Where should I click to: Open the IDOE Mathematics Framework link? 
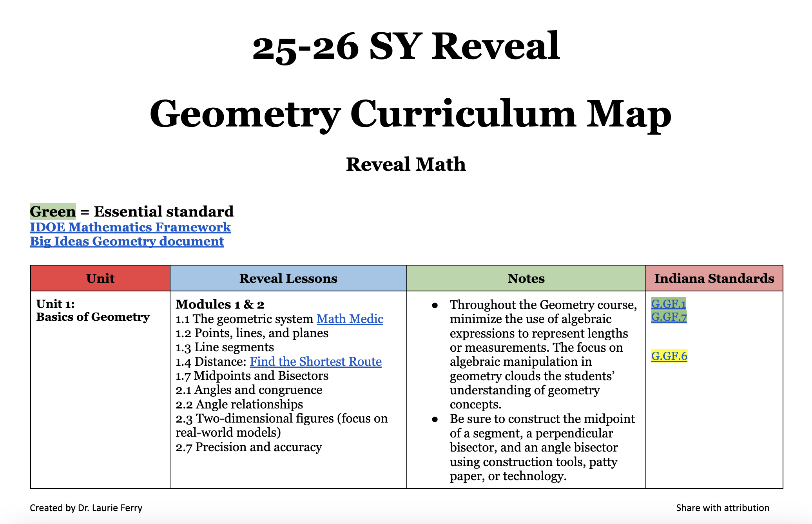(x=130, y=227)
